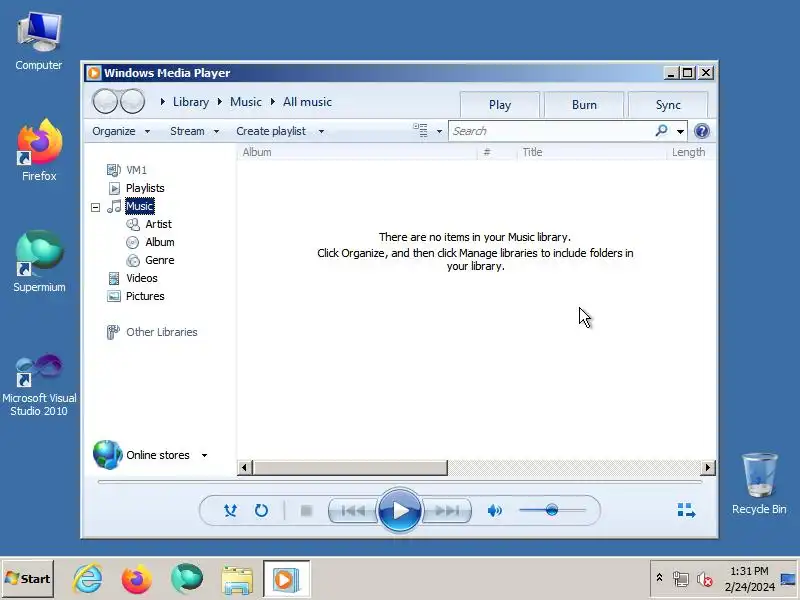Sort by the Album column header
This screenshot has height=600, width=800.
pyautogui.click(x=357, y=152)
